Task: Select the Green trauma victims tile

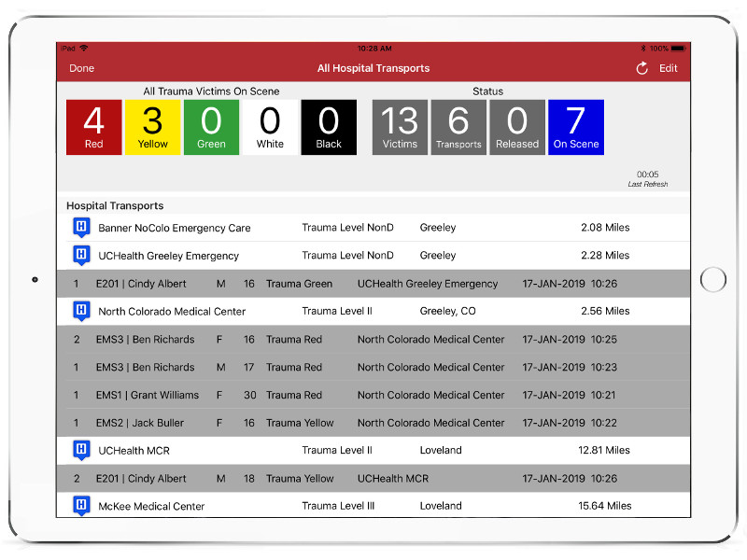Action: 211,127
